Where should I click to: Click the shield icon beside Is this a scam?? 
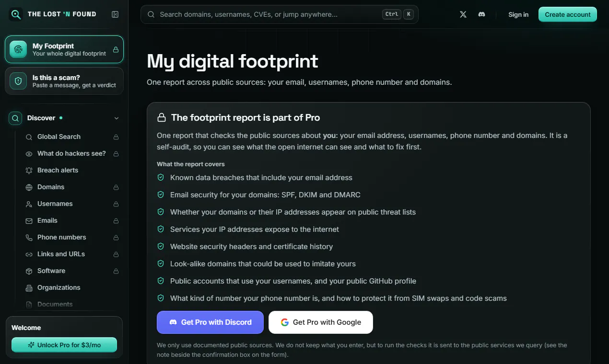(x=18, y=81)
